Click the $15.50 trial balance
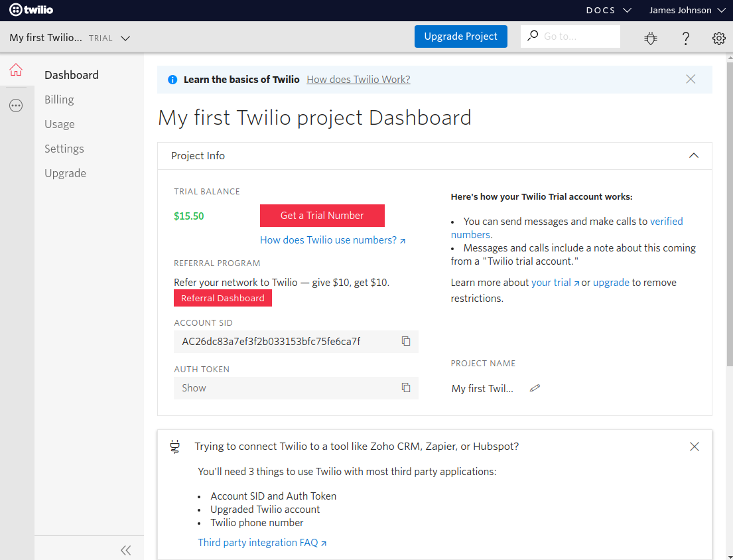 (189, 216)
